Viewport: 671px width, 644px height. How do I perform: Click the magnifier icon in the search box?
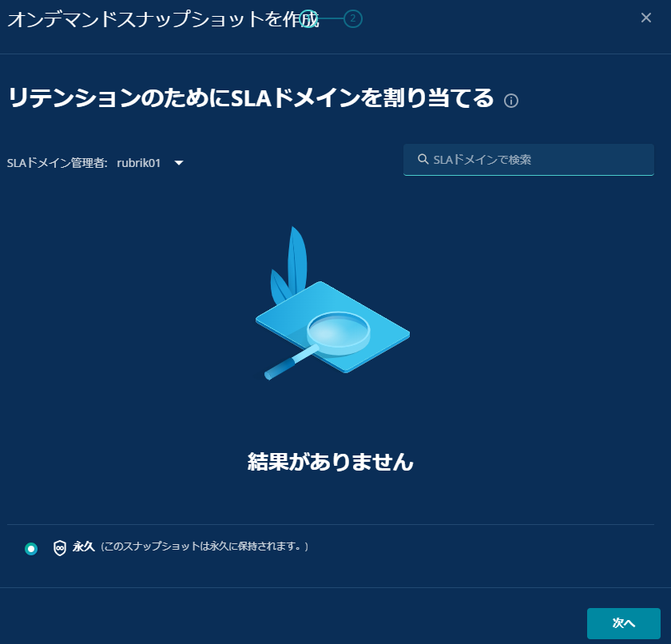point(423,159)
